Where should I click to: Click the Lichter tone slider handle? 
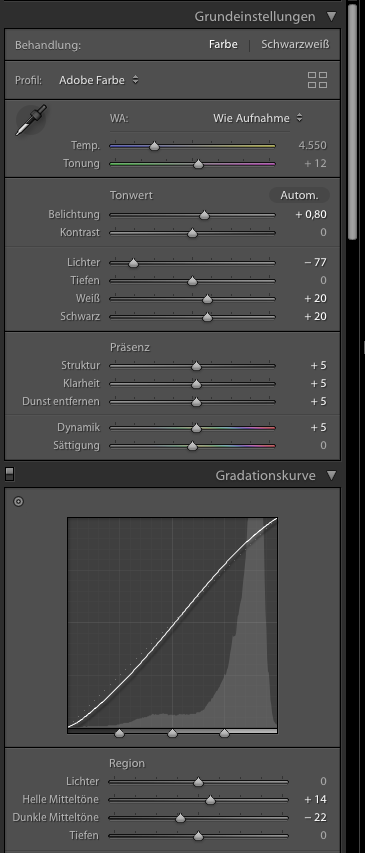click(x=133, y=263)
